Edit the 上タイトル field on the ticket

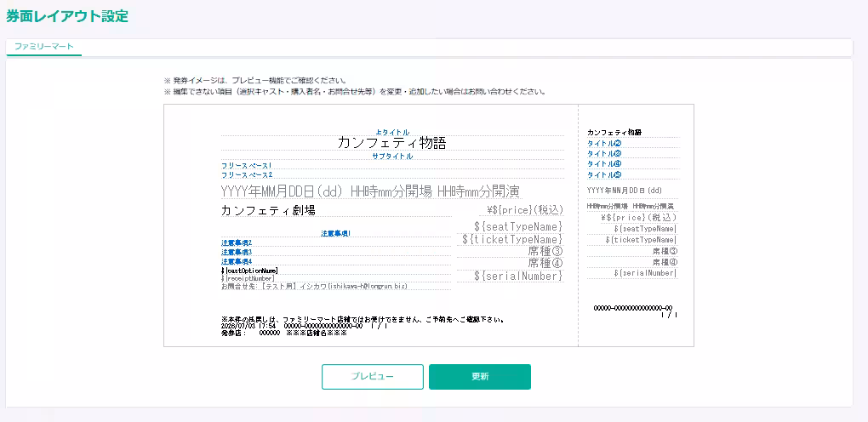tap(392, 133)
